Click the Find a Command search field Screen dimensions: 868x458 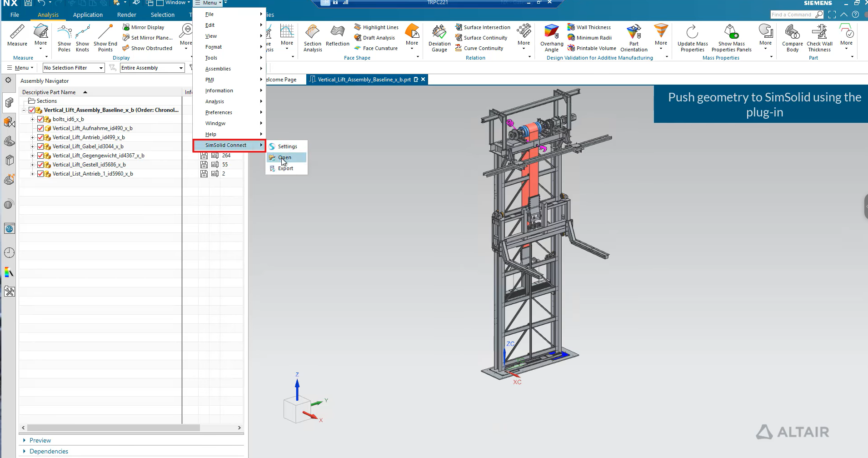click(x=797, y=15)
